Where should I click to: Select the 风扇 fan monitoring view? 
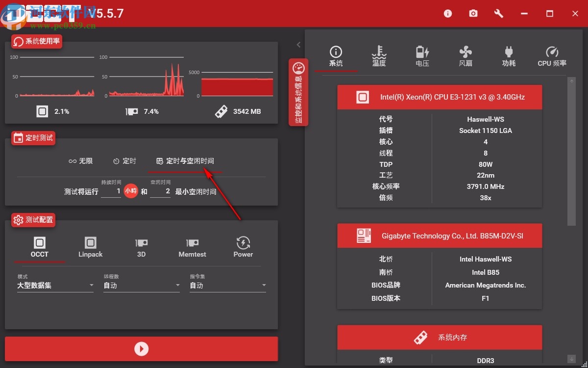click(x=465, y=55)
